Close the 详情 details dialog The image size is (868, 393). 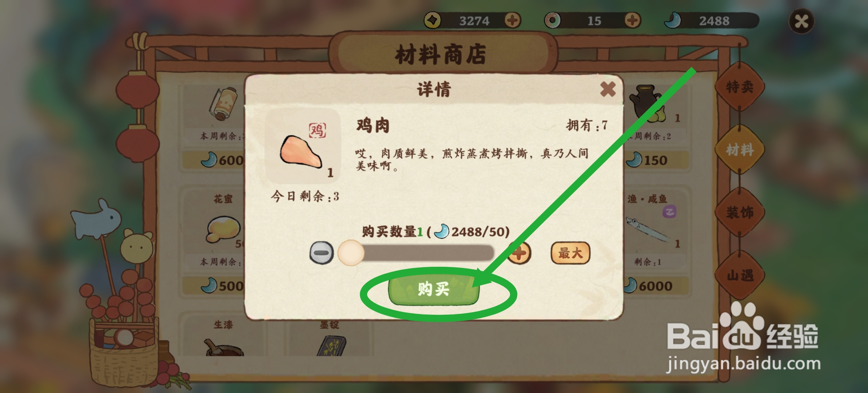tap(607, 89)
